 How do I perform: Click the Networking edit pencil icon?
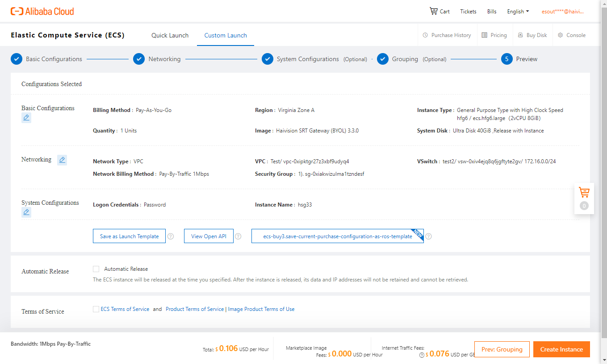(x=62, y=160)
